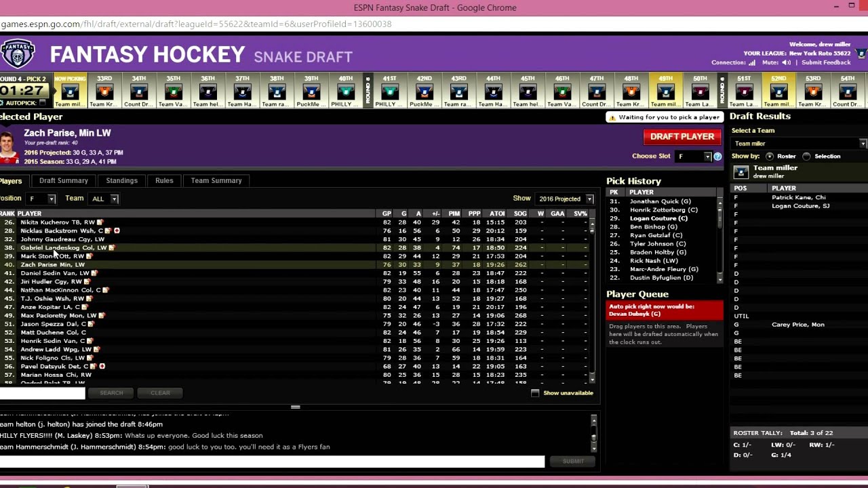
Task: Click the mute speaker icon
Action: click(x=785, y=63)
